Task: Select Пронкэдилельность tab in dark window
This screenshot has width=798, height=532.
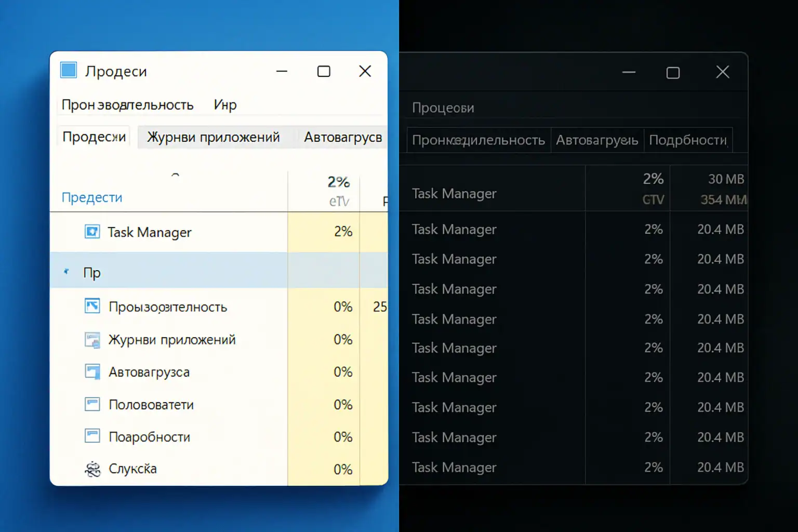Action: pyautogui.click(x=478, y=140)
